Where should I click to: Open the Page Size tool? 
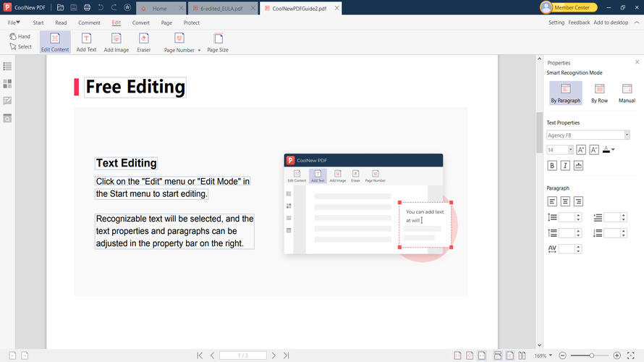218,43
